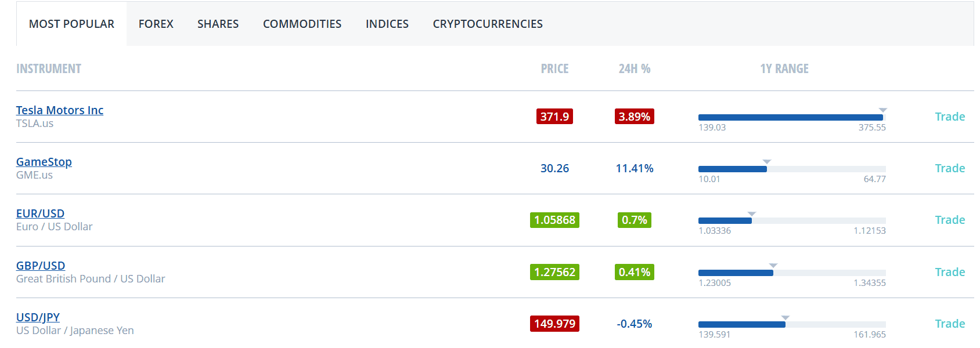Image resolution: width=980 pixels, height=348 pixels.
Task: Click the USD/JPY change -0.45%
Action: (635, 324)
